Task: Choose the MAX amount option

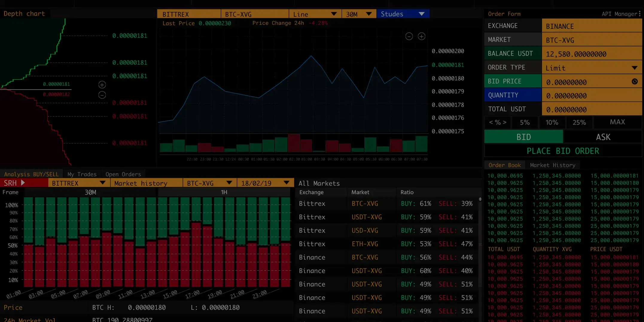Action: click(617, 122)
